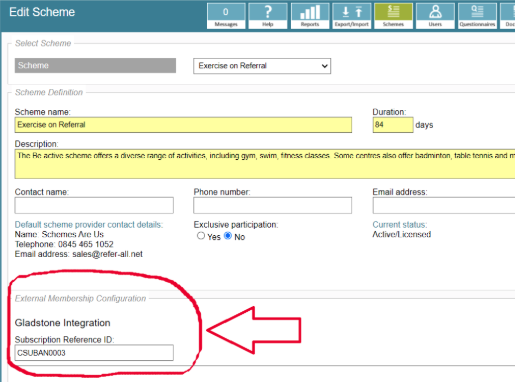Expand the Scheme dropdown showing Exercise on Referral

click(262, 66)
